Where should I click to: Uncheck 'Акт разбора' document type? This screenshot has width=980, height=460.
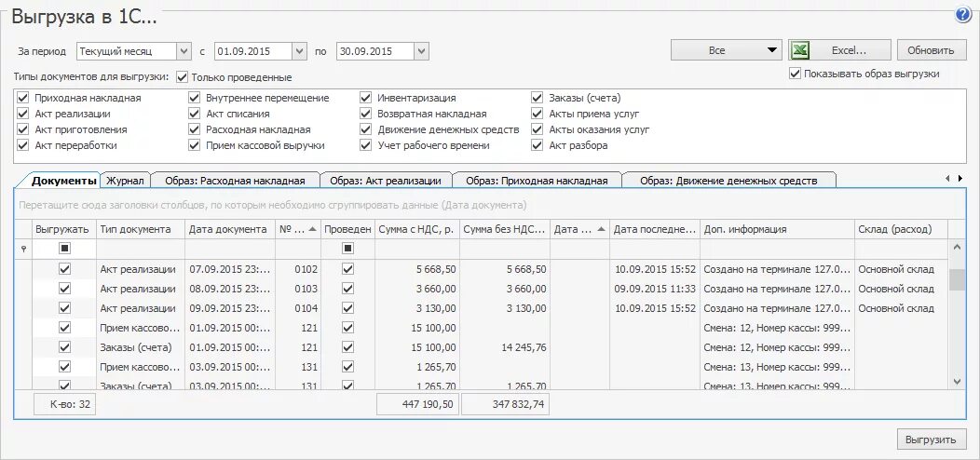pos(537,145)
